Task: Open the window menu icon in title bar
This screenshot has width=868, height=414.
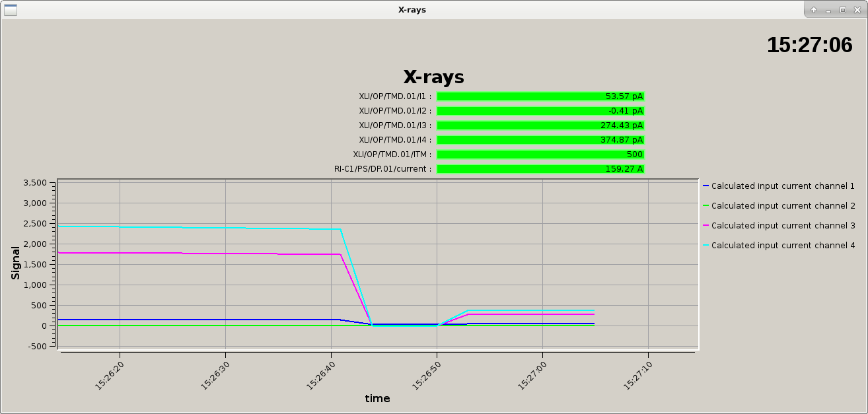Action: (11, 9)
